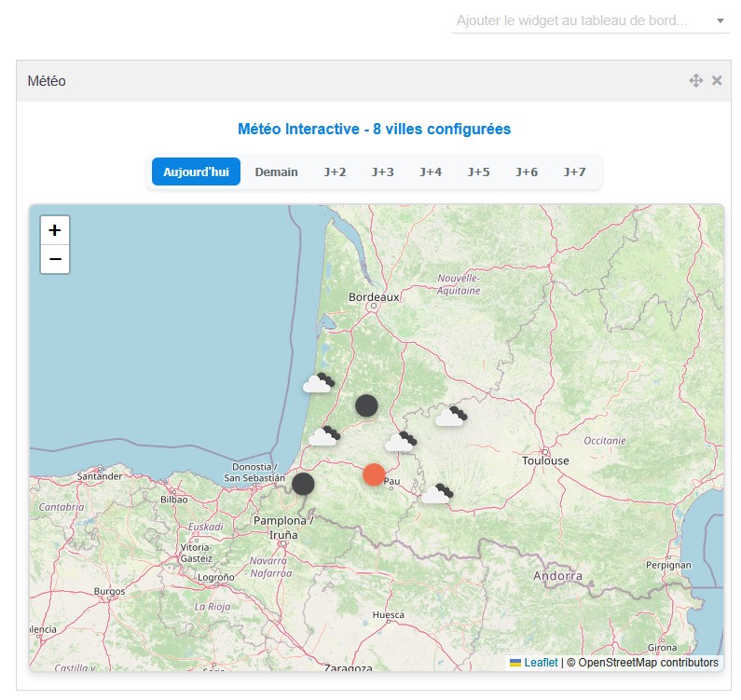Click the orange circle marker near Pau

pyautogui.click(x=374, y=474)
